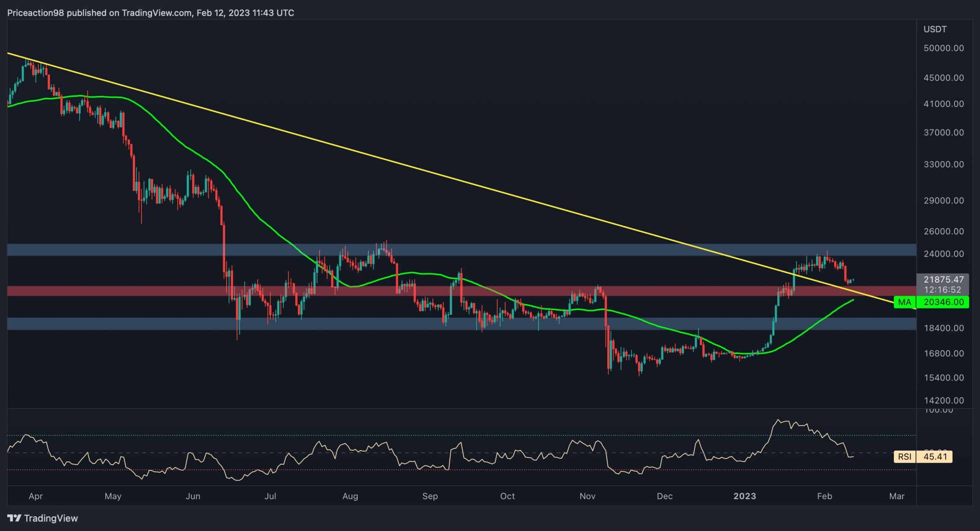Click the countdown timer 12:16:52
Screen dimensions: 980x531
pyautogui.click(x=942, y=290)
